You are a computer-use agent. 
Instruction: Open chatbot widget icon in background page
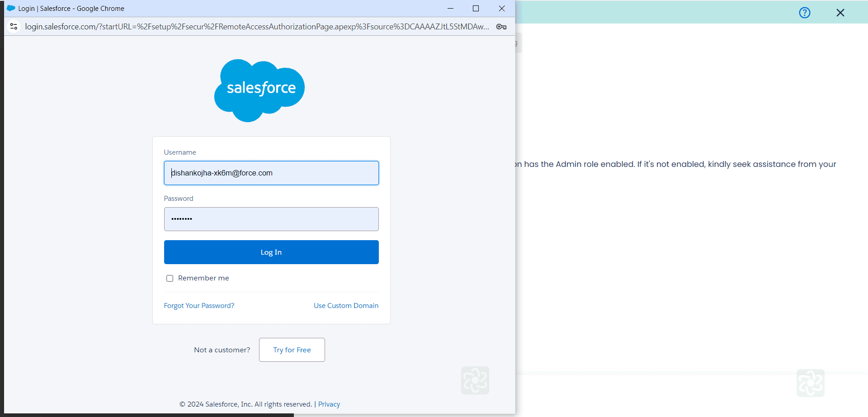point(811,383)
